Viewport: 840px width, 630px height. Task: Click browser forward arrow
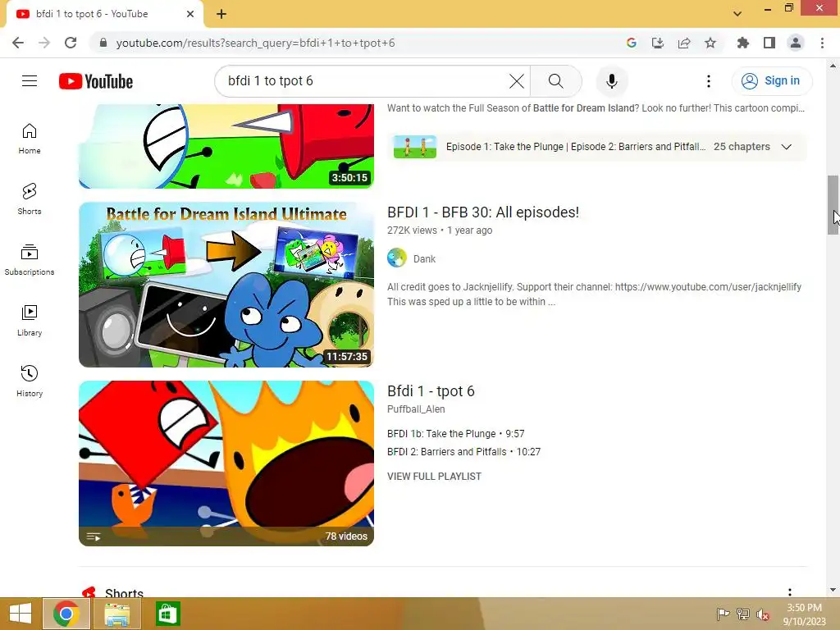click(x=44, y=43)
